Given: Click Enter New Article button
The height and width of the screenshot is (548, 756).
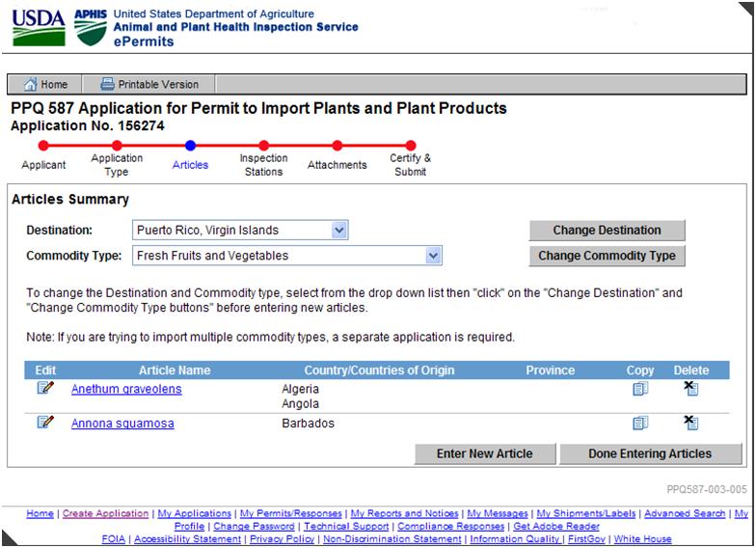Looking at the screenshot, I should [x=484, y=453].
